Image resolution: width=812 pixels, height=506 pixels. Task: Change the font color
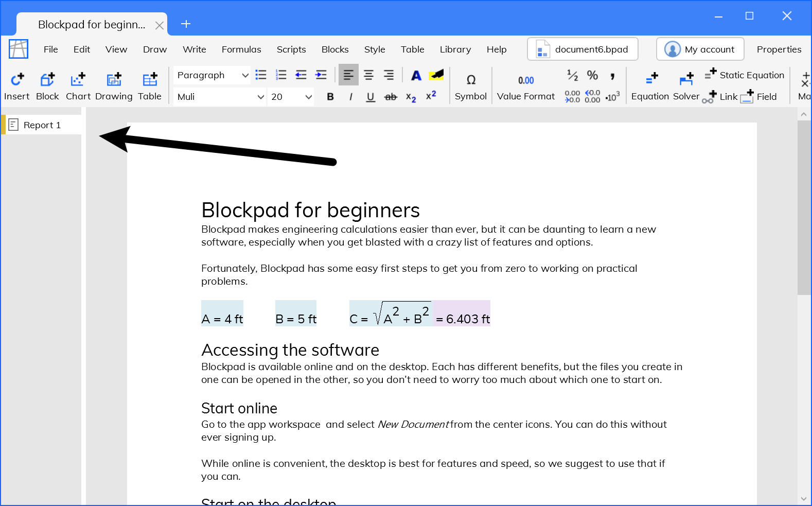click(x=416, y=76)
